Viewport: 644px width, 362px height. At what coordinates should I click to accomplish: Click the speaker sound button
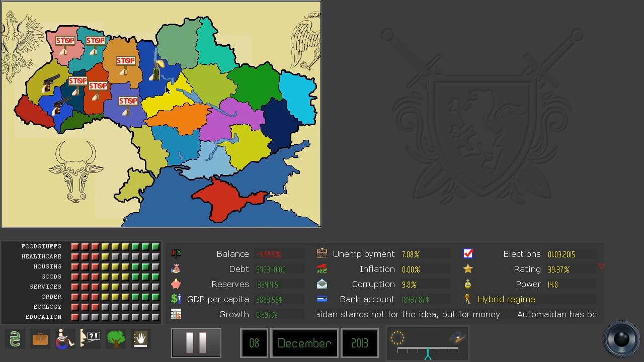[x=621, y=338]
